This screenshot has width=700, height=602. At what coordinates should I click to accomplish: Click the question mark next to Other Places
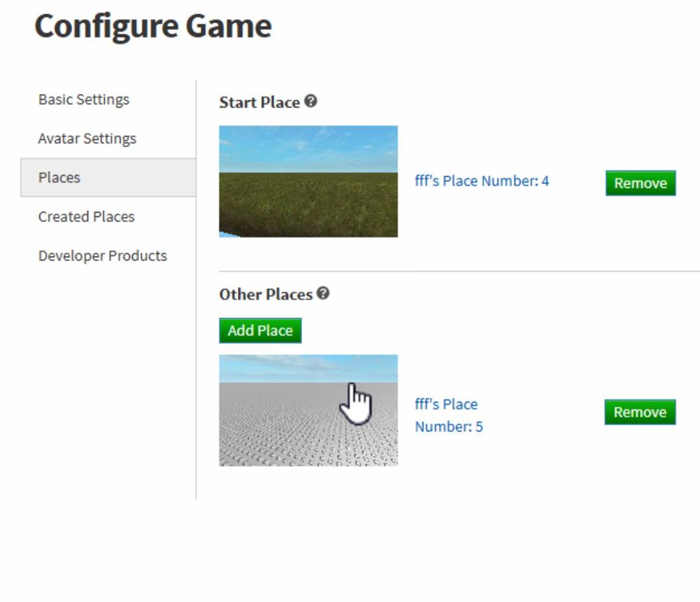click(x=323, y=294)
